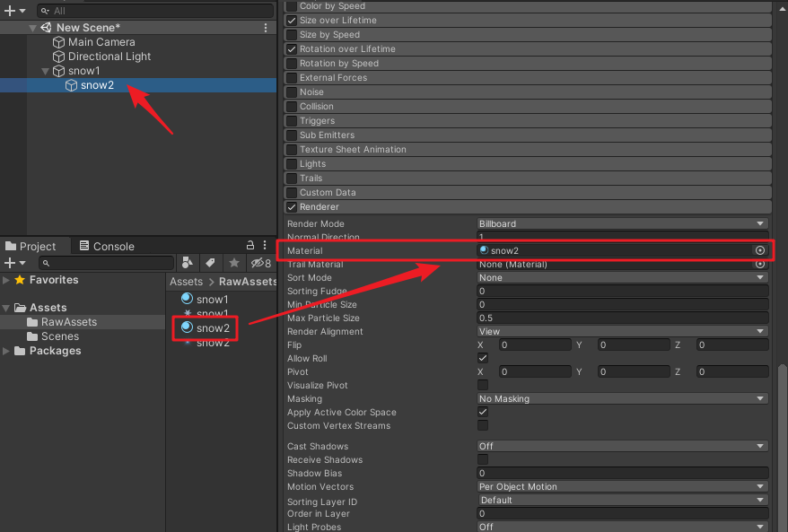Open the Sub Emitters module header

(528, 135)
